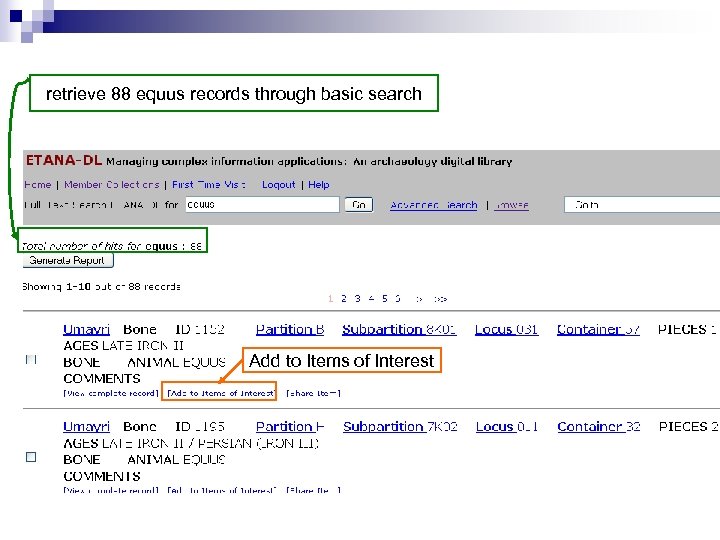The height and width of the screenshot is (540, 720).
Task: Click the Generate Report button
Action: coord(68,260)
